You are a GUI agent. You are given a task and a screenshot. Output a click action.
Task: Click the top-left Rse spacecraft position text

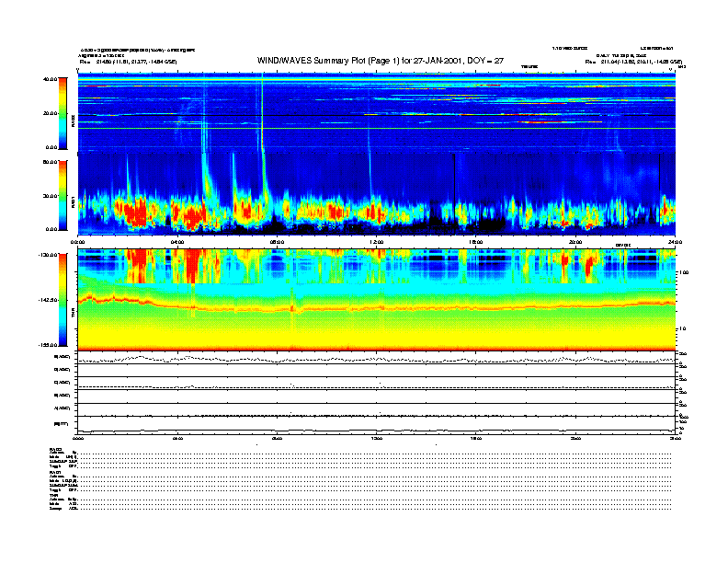coord(128,62)
